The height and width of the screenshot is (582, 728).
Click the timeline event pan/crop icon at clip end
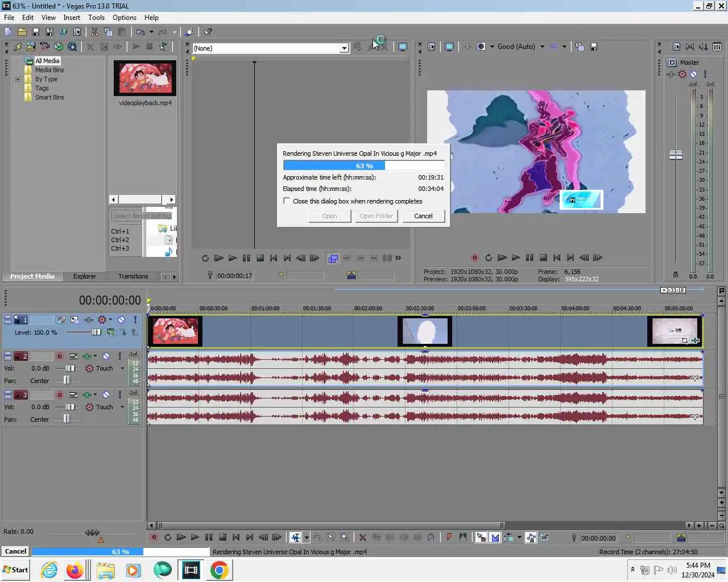point(685,340)
